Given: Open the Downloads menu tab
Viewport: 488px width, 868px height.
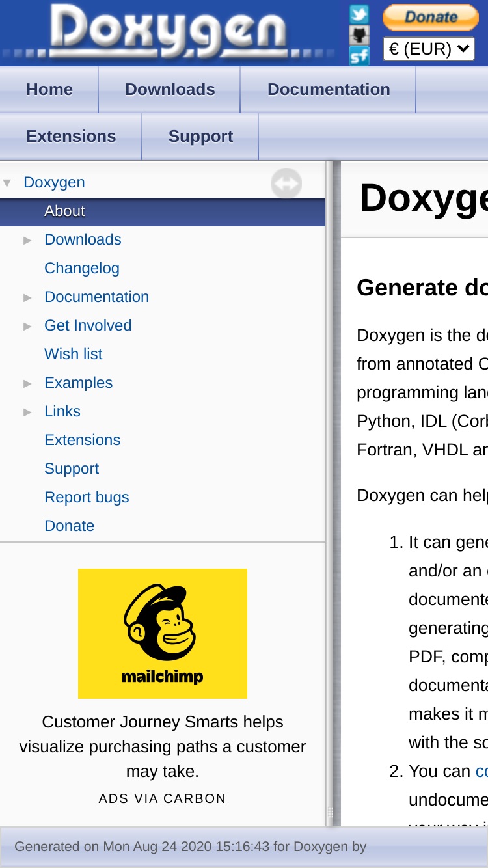Looking at the screenshot, I should pyautogui.click(x=170, y=89).
